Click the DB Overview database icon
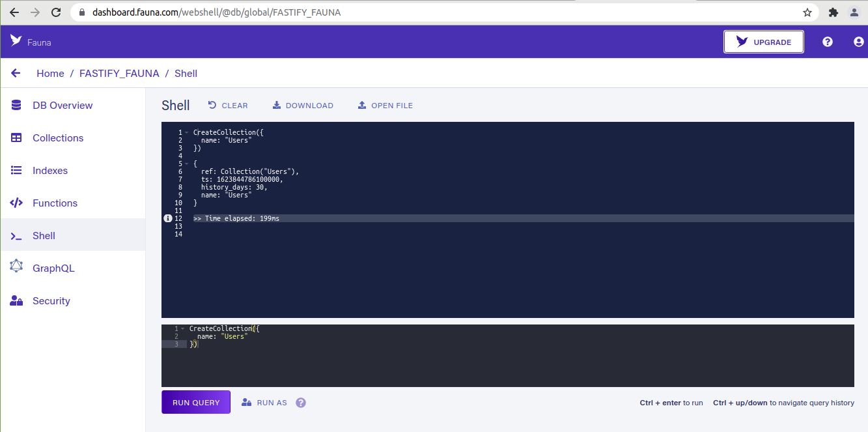 [16, 106]
